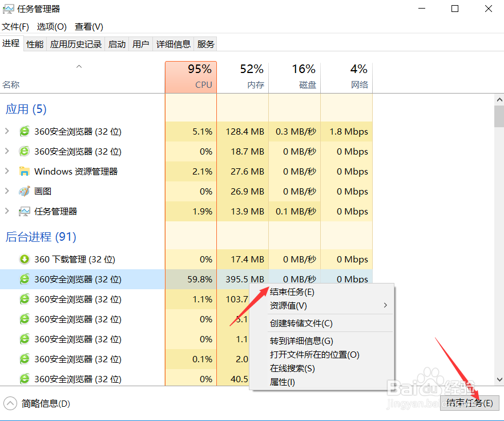Choose 创建转储文件(C) in the context menu
Screen dimensions: 504x421
[322, 323]
